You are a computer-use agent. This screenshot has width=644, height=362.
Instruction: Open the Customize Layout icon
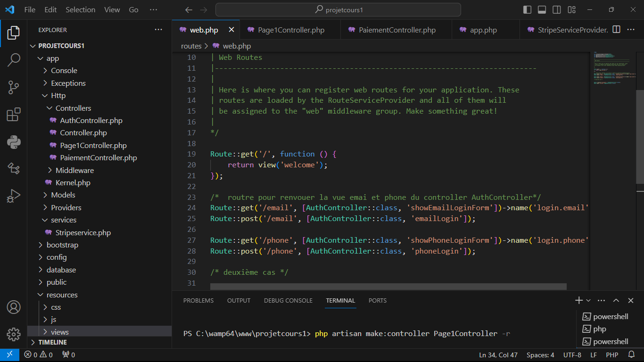coord(572,10)
